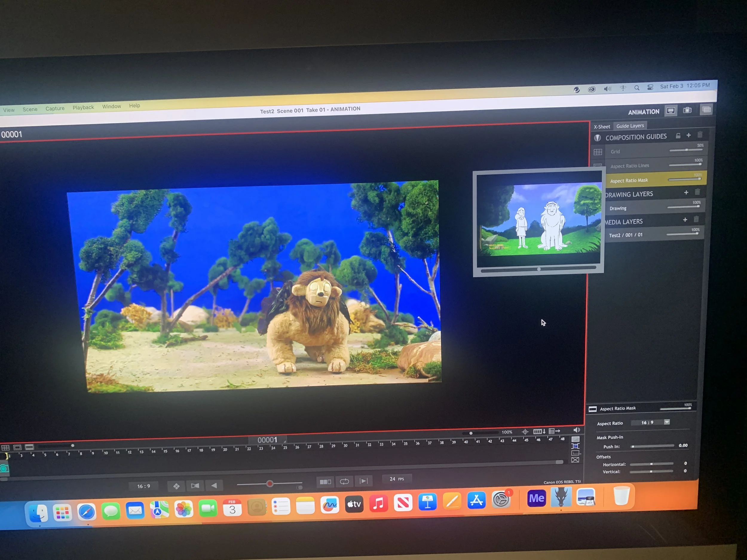Click the 24 FPS frame rate field
The image size is (747, 560).
pos(397,479)
